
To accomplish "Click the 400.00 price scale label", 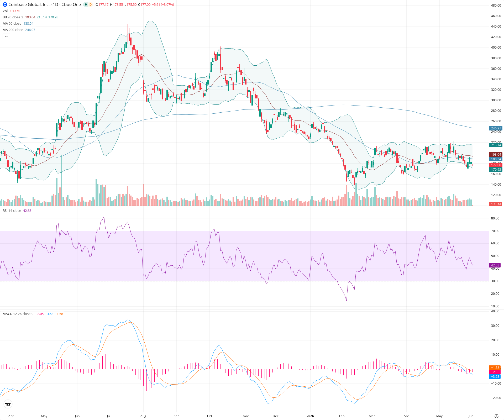I will (496, 47).
